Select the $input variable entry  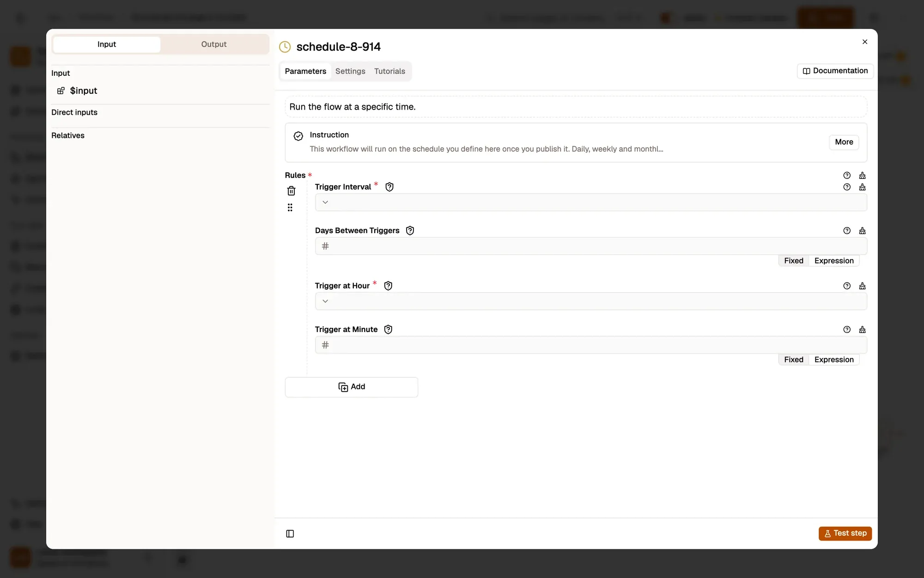[x=83, y=91]
